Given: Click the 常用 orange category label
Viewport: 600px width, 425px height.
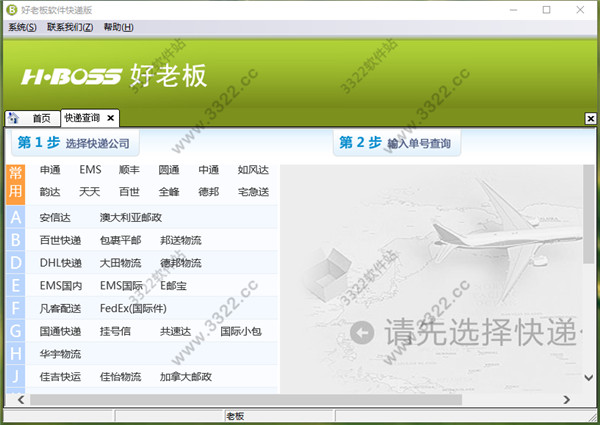Looking at the screenshot, I should tap(15, 184).
